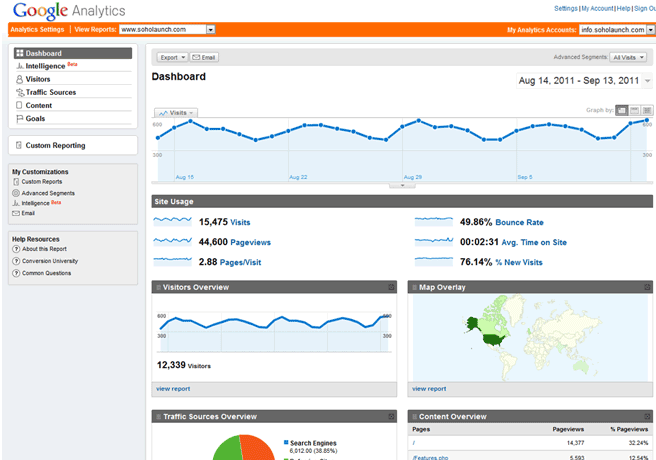This screenshot has height=460, width=656.
Task: Click the Traffic Sources icon in sidebar
Action: click(x=19, y=92)
